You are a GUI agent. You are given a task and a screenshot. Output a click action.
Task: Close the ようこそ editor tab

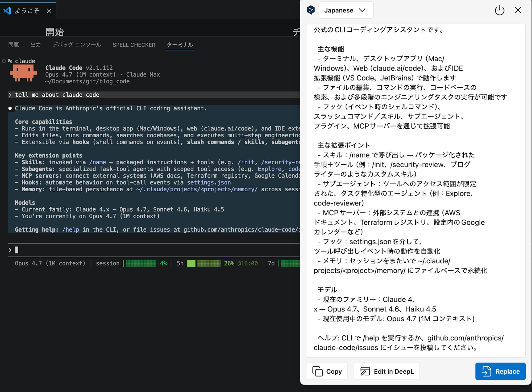point(49,11)
